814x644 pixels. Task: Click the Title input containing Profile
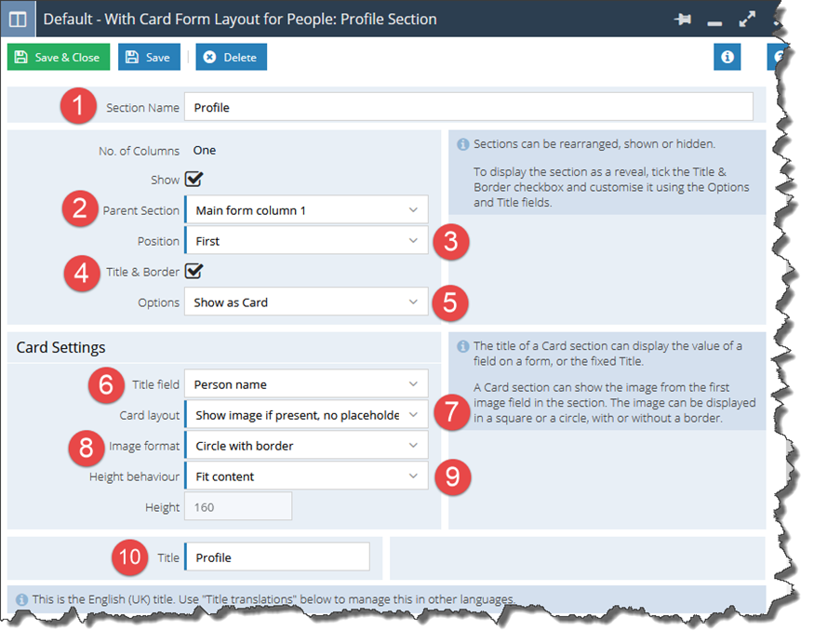pyautogui.click(x=277, y=557)
